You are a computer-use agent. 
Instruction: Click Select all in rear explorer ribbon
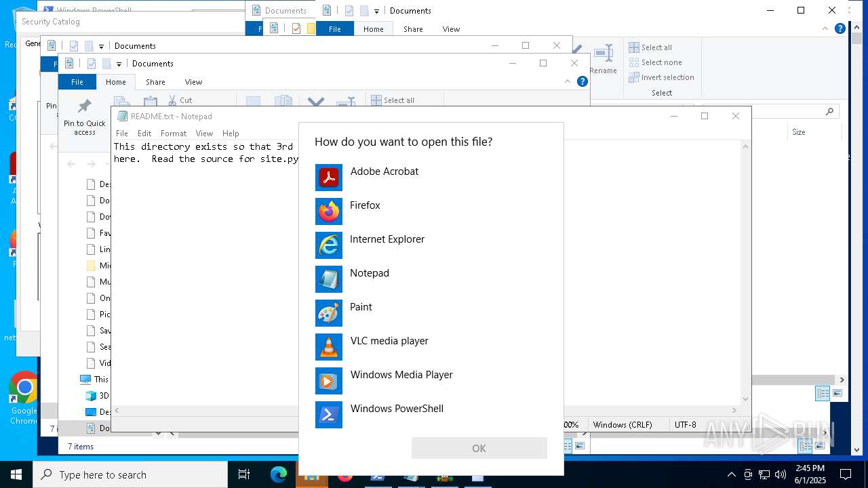click(650, 47)
